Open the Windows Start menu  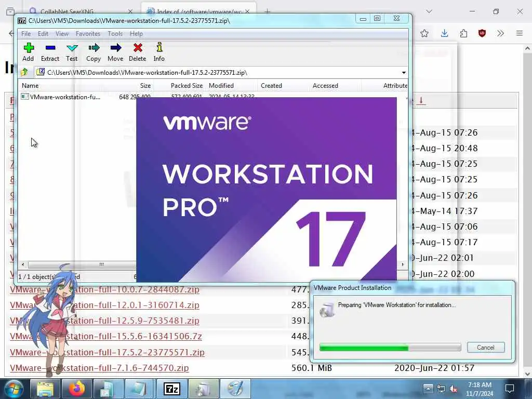(x=14, y=389)
